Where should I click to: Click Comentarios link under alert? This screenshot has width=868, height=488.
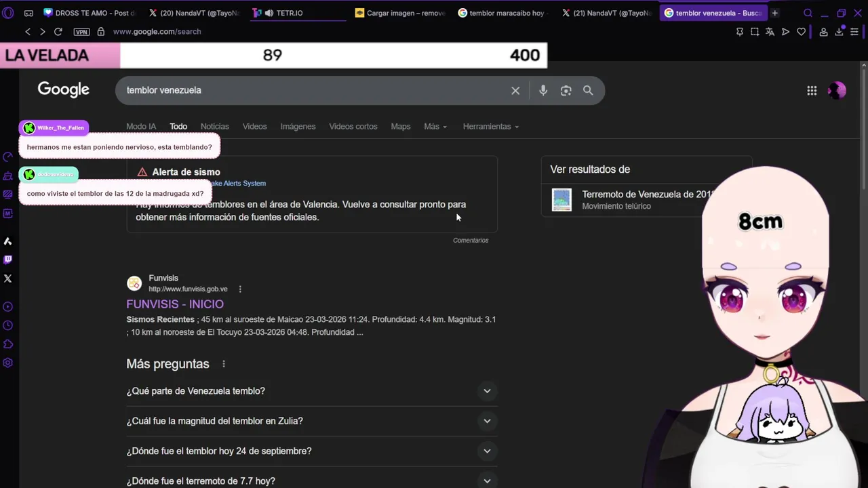471,241
